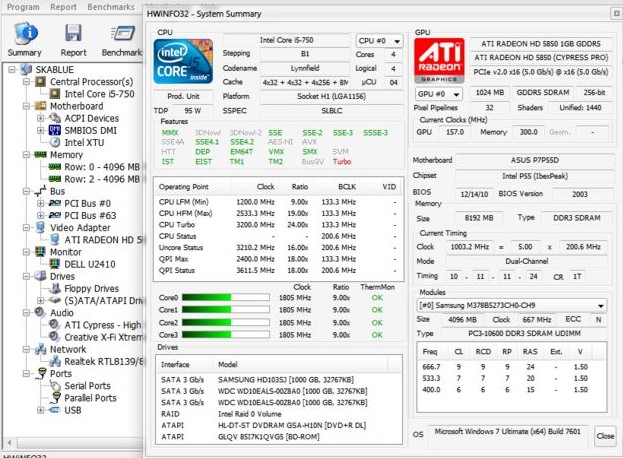Open the CPU #0 dropdown

pos(380,41)
